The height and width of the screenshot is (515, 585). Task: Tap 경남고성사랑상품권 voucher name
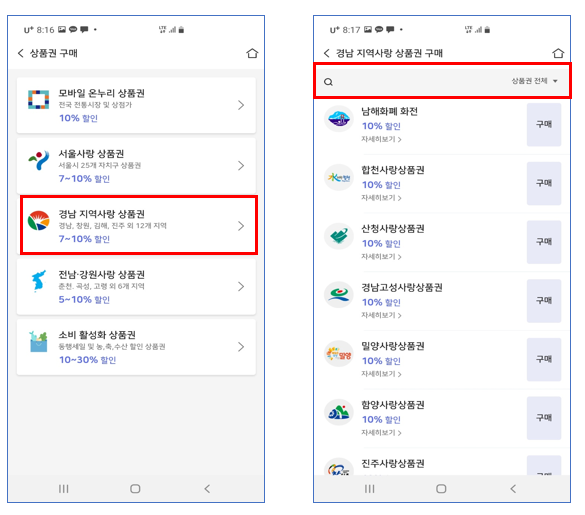402,287
